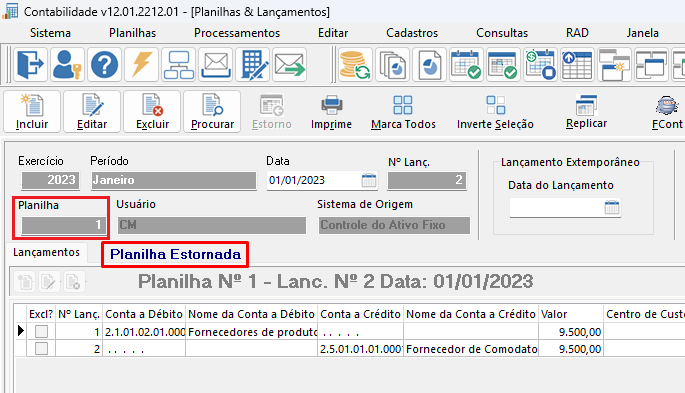685x393 pixels.
Task: Click the calendar with dollar sign icon
Action: point(540,65)
